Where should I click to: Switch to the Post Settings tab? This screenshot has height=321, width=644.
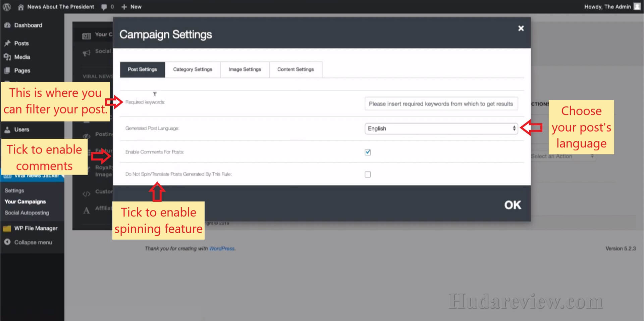click(x=142, y=70)
